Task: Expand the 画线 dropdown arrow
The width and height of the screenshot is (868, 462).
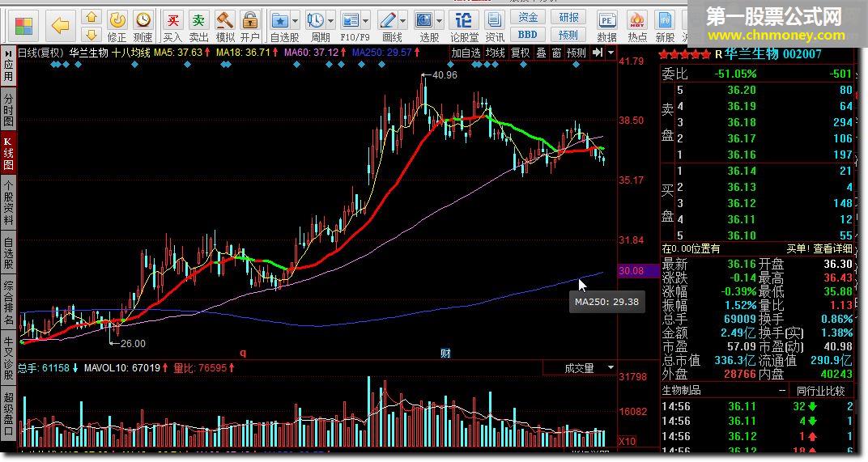Action: coord(402,21)
